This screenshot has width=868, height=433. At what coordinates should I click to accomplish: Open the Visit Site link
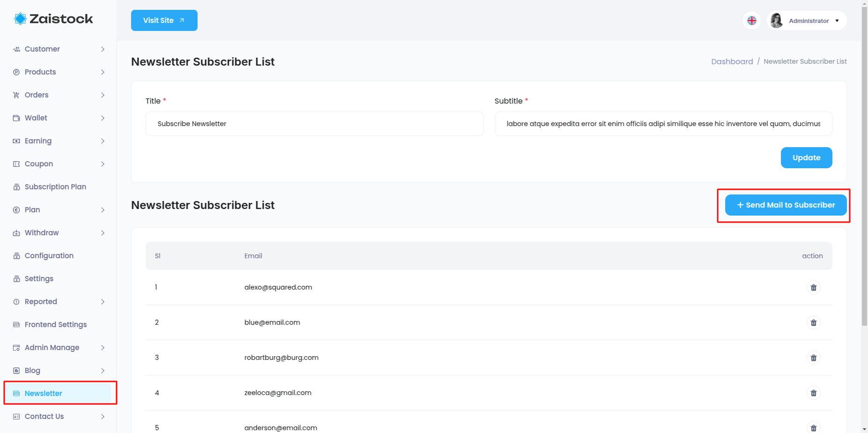pos(164,21)
